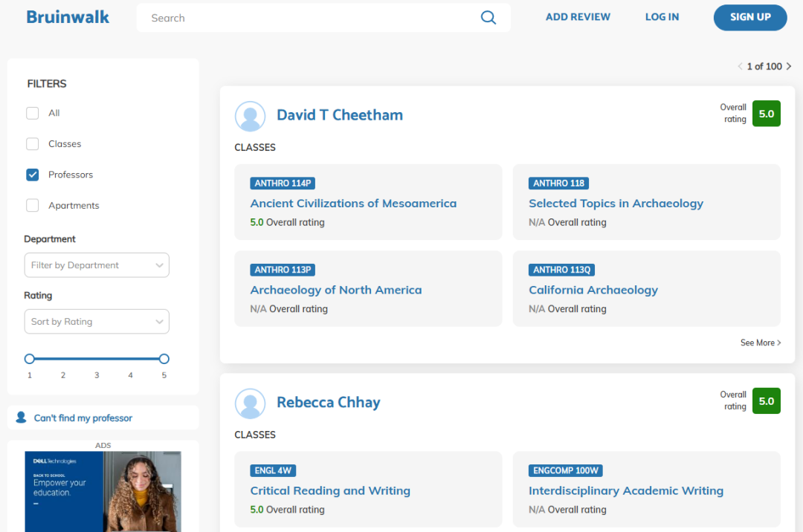Screen dimensions: 803x532
Task: Click the rating slider's left handle
Action: [30, 358]
